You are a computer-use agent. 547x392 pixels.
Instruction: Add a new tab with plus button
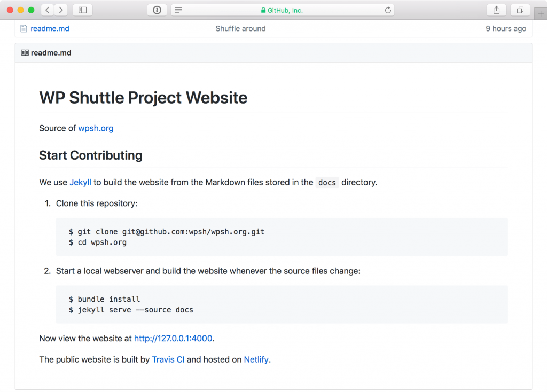pos(541,14)
